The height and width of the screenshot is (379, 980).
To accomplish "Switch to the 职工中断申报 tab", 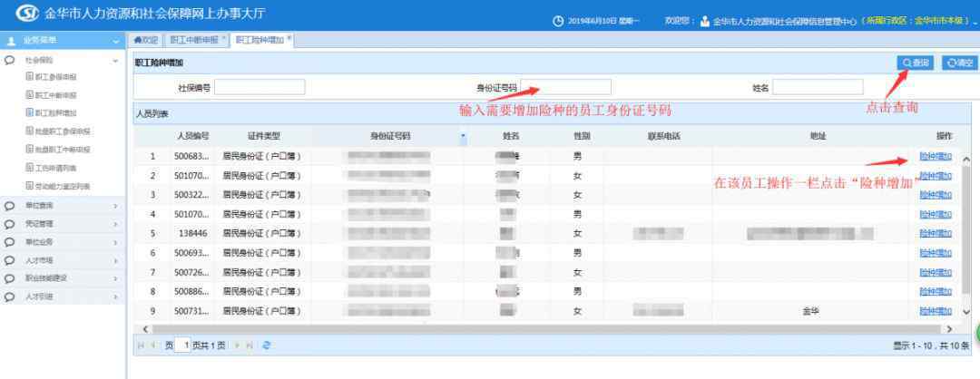I will point(193,40).
